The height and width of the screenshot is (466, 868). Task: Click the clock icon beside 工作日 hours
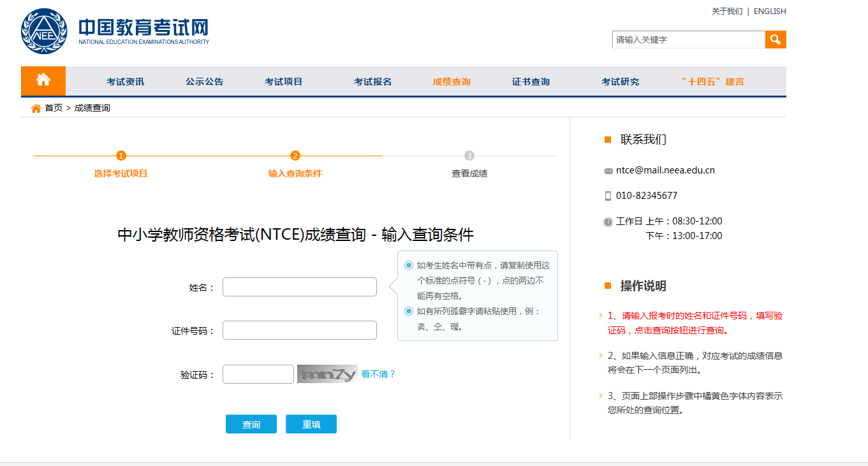[608, 222]
